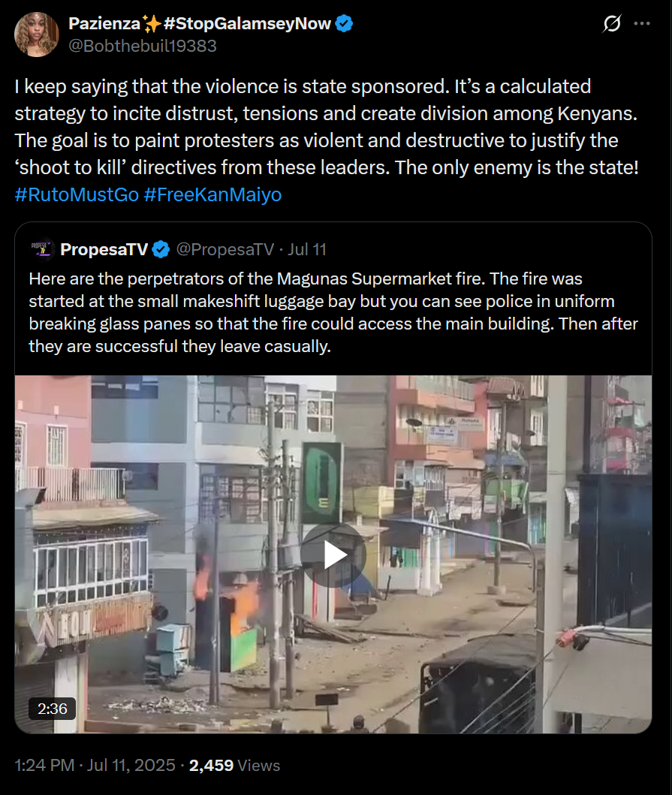The image size is (672, 795).
Task: Open the #FreeKanMaiyo hashtag
Action: pos(212,194)
